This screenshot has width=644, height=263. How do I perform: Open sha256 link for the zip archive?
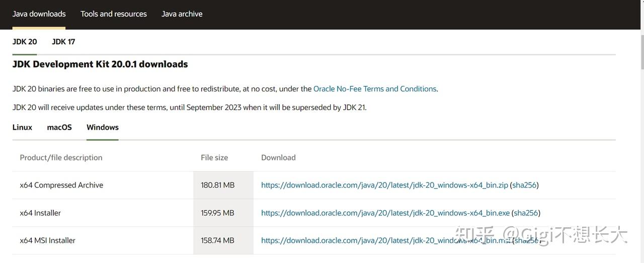pos(524,185)
